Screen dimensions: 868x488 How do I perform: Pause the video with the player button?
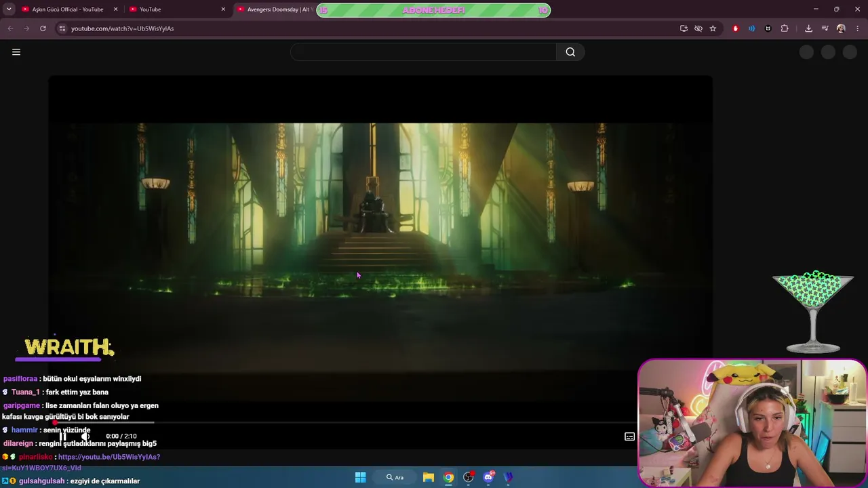point(63,436)
